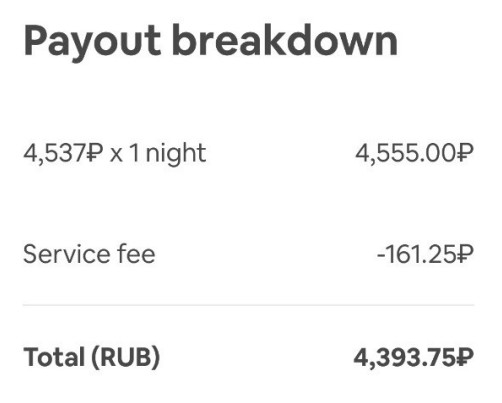Select the Service fee label
Screen dimensions: 502x403
pyautogui.click(x=89, y=254)
